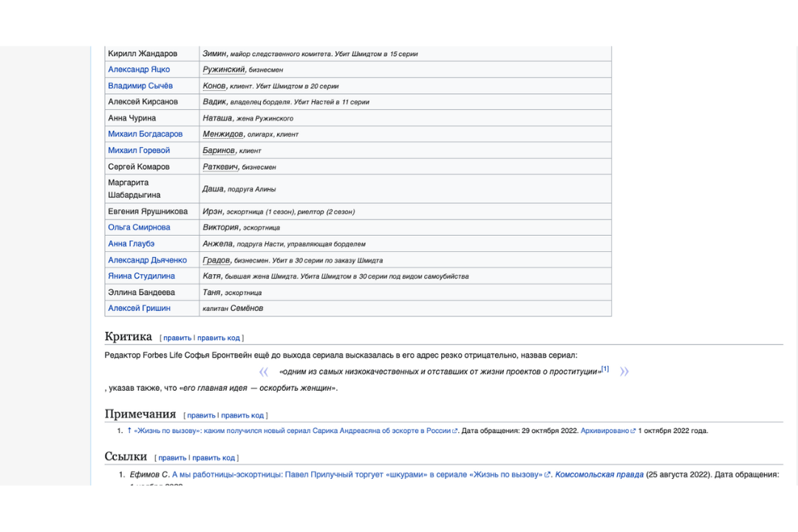
Task: Click the quote starting «одним из самых низкокачественных
Action: (x=440, y=372)
